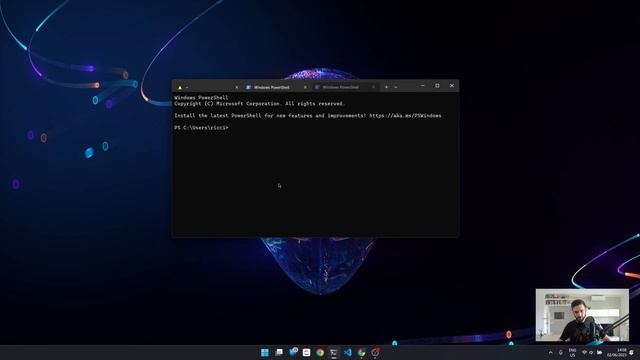Click the Terminal icon in the taskbar
The width and height of the screenshot is (640, 360).
click(x=334, y=352)
